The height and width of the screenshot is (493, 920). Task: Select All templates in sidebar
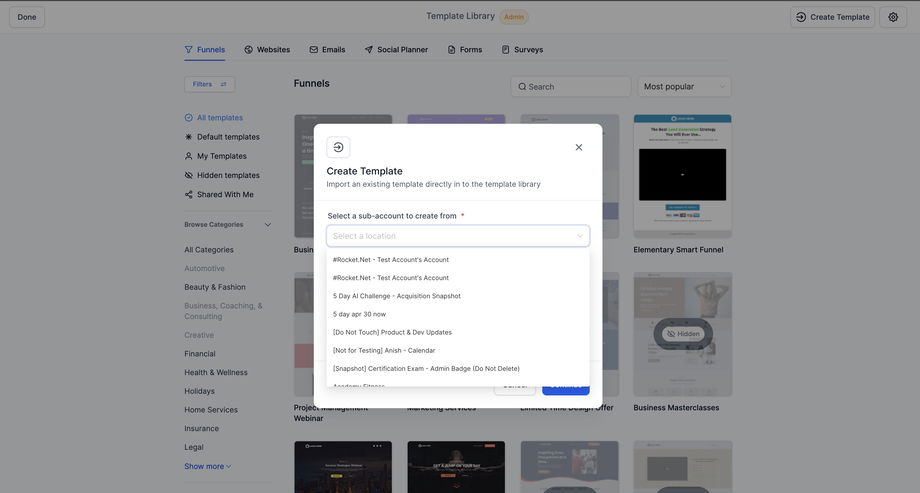click(x=214, y=118)
